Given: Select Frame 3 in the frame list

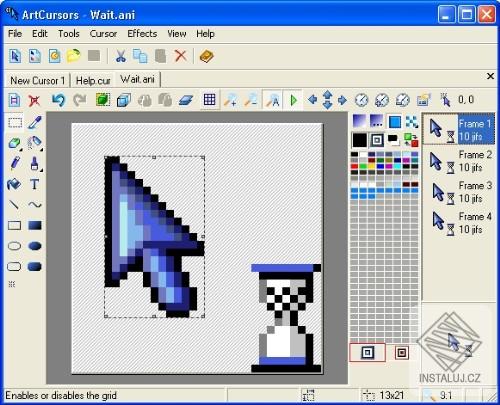Looking at the screenshot, I should (460, 192).
